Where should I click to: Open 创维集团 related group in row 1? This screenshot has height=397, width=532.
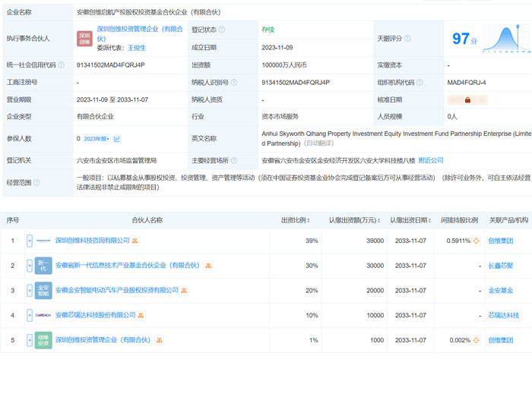coord(501,241)
